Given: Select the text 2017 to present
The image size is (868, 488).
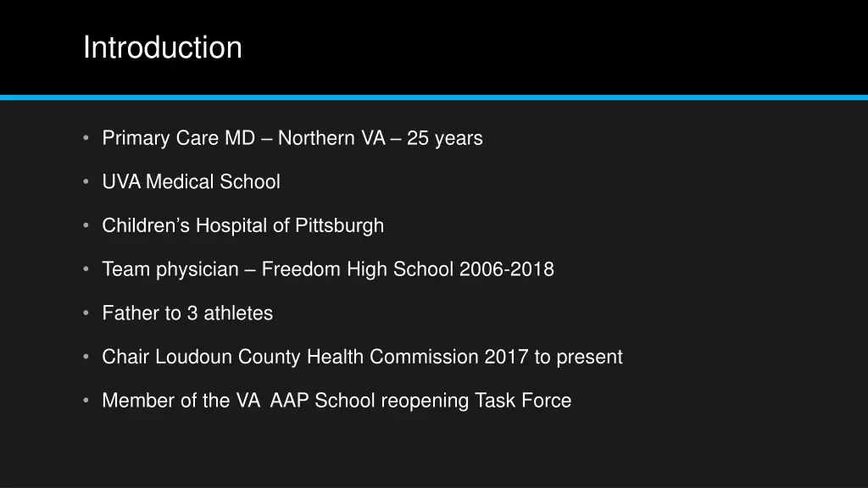Looking at the screenshot, I should pos(554,357).
